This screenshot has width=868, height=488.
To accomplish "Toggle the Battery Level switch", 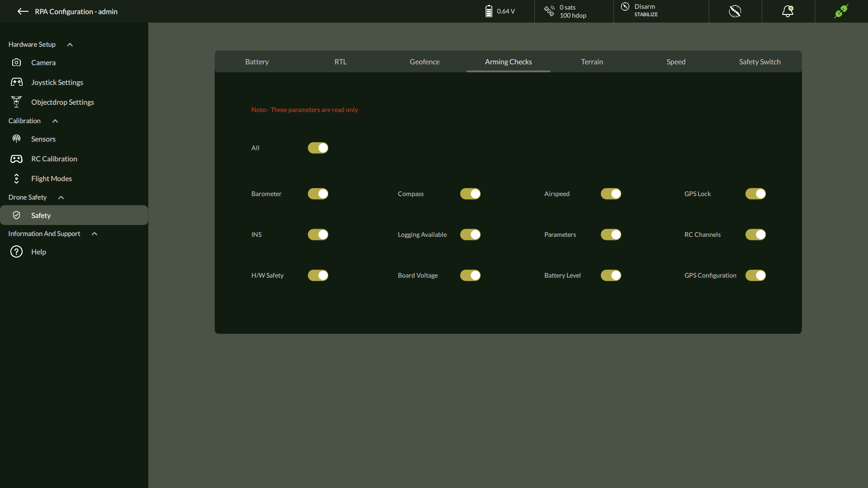I will tap(611, 275).
